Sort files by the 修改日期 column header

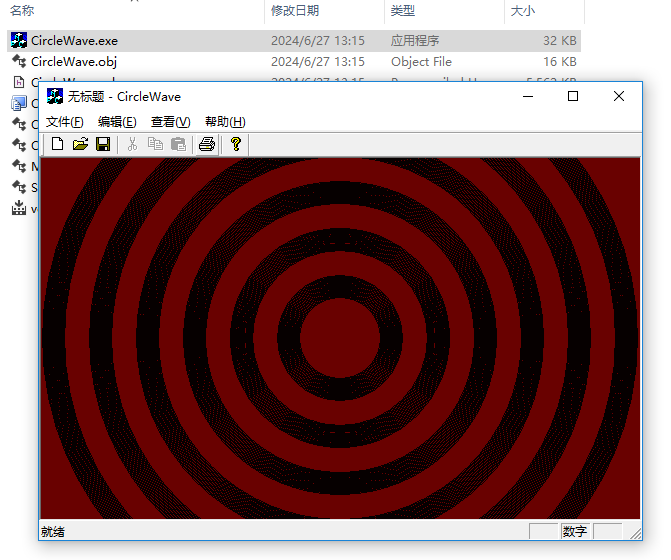tap(295, 10)
